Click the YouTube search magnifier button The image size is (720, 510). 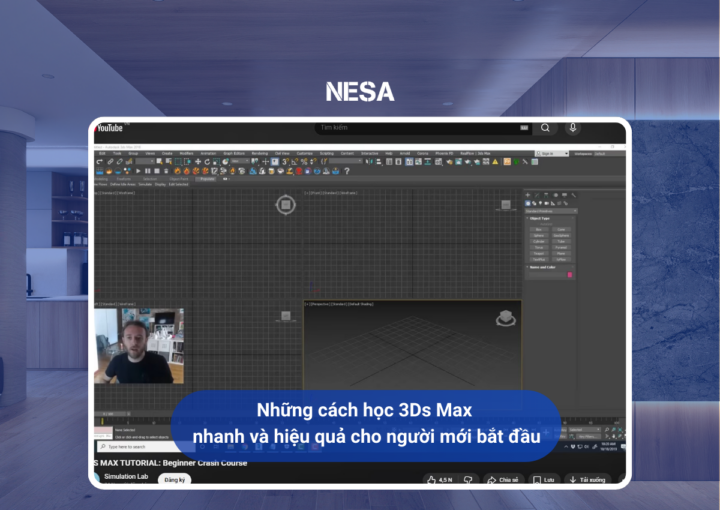coord(545,128)
